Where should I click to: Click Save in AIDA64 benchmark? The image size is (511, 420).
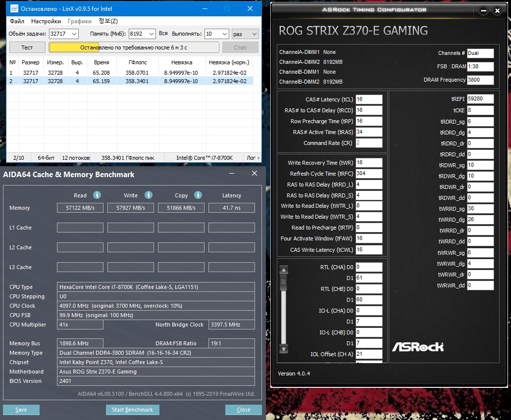click(21, 410)
